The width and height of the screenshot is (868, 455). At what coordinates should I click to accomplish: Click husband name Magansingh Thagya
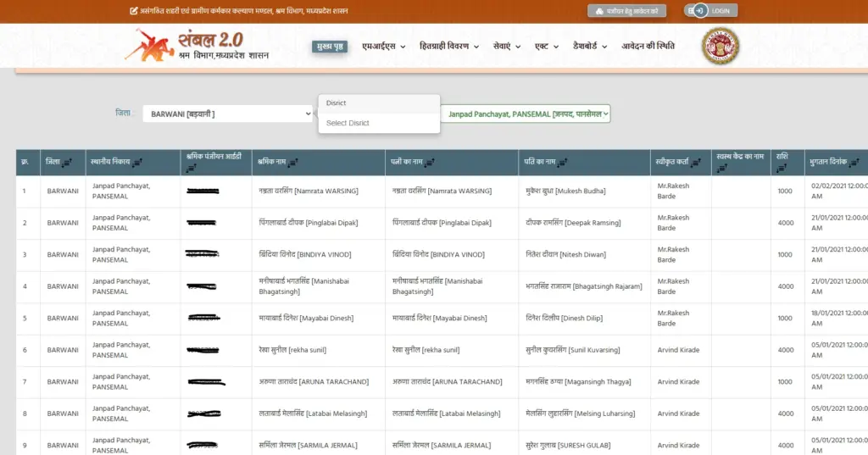click(x=578, y=382)
